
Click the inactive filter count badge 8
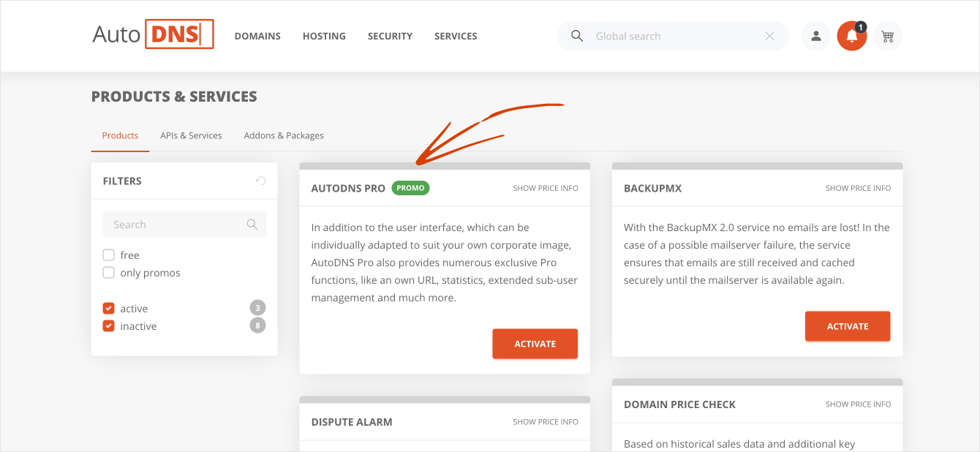pyautogui.click(x=257, y=325)
